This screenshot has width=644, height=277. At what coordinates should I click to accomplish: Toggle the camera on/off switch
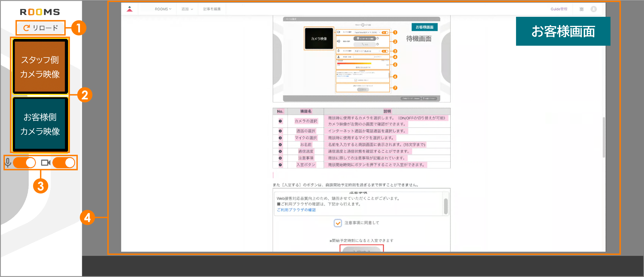click(64, 163)
